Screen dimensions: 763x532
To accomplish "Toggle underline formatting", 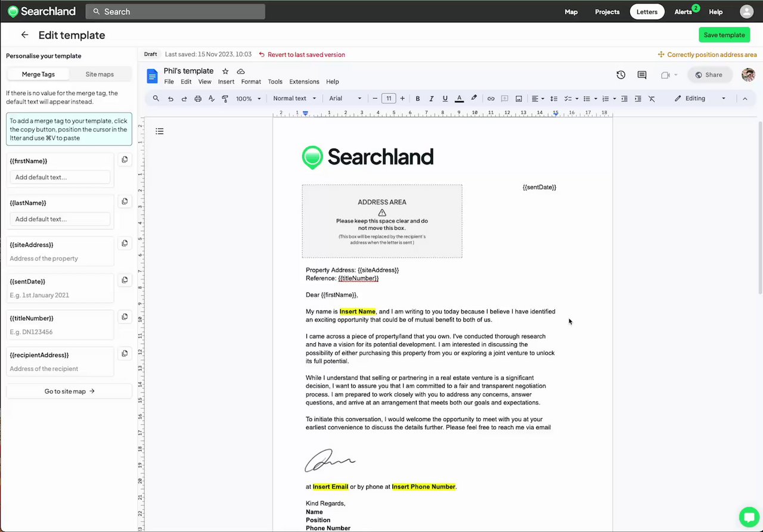I will 445,98.
